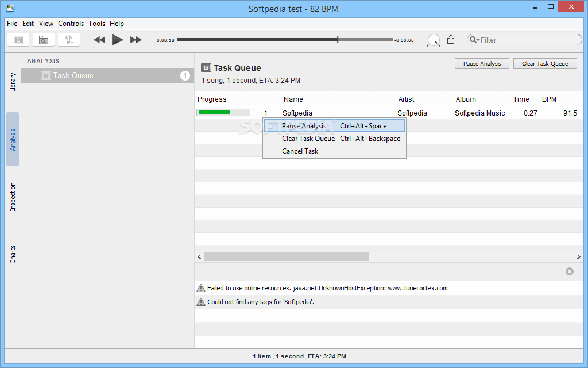Click the '1 song, 1 second, ETA' summary
This screenshot has height=368, width=588.
point(250,80)
